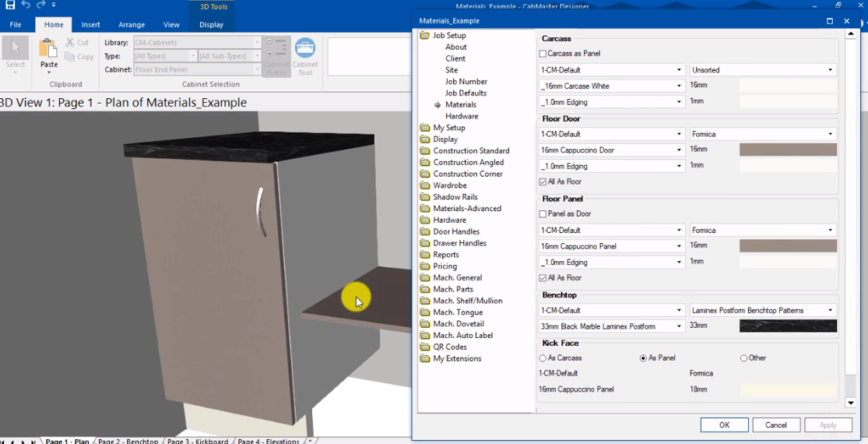Click the Cancel button
Screen dimensions: 868x444
click(x=775, y=425)
